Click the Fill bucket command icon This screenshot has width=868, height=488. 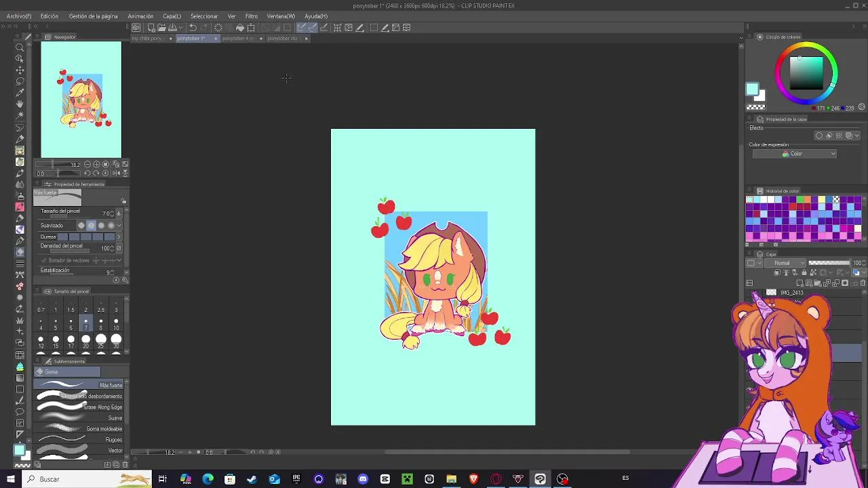click(239, 28)
